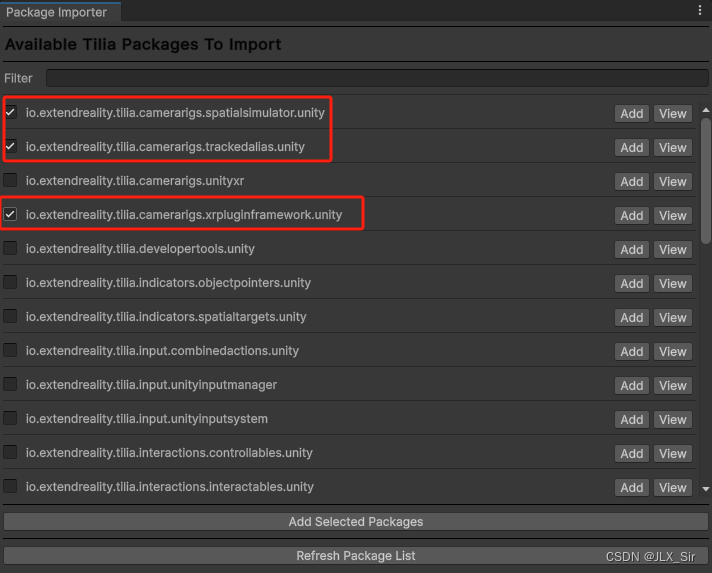Focus the Filter text field
The height and width of the screenshot is (573, 712).
(x=377, y=78)
